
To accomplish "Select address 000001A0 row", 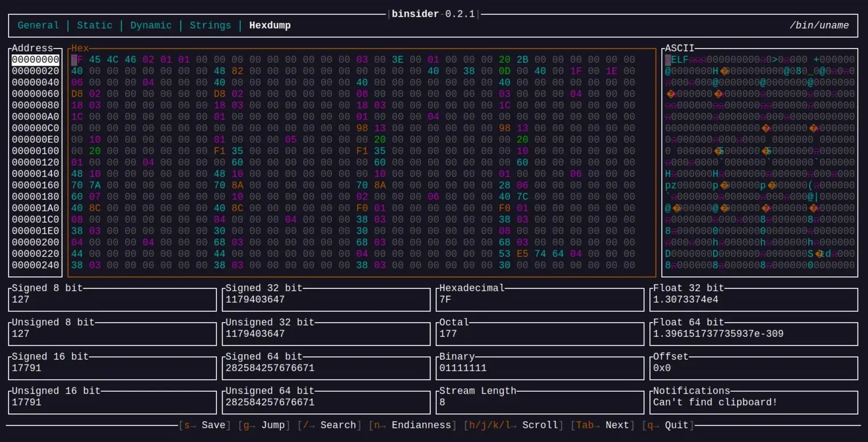I will [35, 208].
